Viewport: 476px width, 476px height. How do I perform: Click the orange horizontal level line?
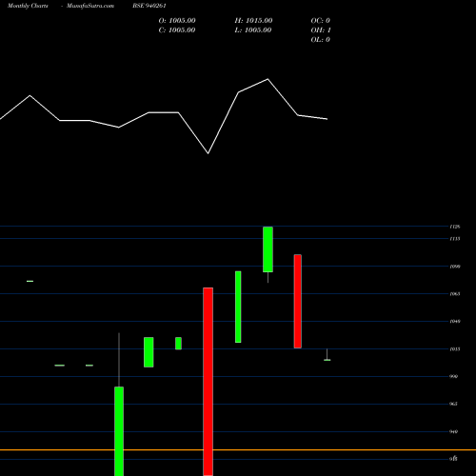[238, 450]
